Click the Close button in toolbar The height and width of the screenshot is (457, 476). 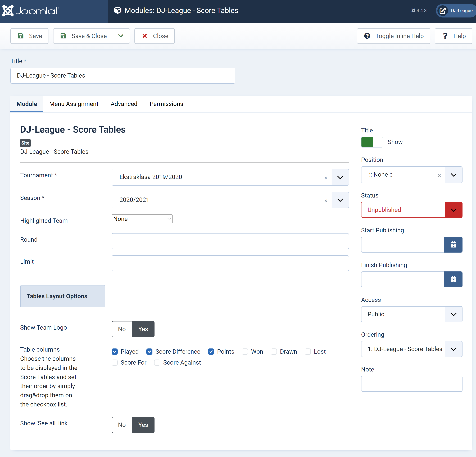point(155,36)
